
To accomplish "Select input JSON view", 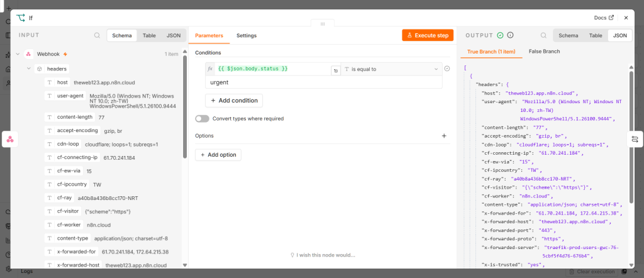I will point(174,35).
